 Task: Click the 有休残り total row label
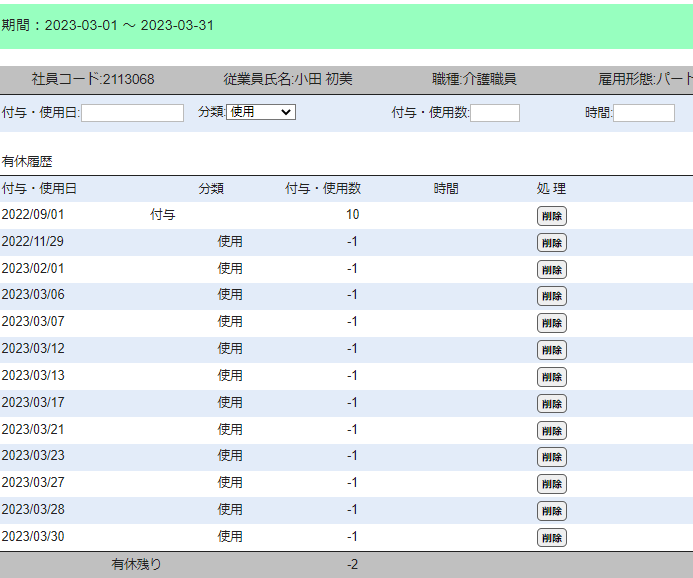click(x=136, y=565)
